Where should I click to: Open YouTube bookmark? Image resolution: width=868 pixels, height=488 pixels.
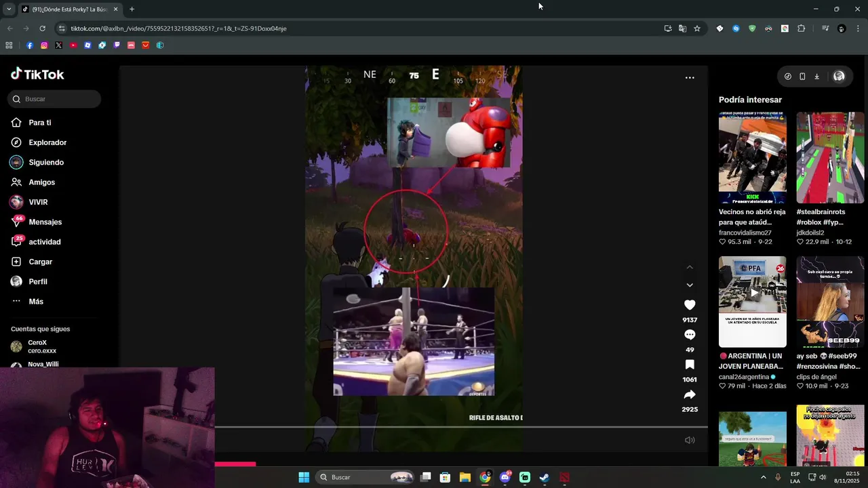coord(73,45)
